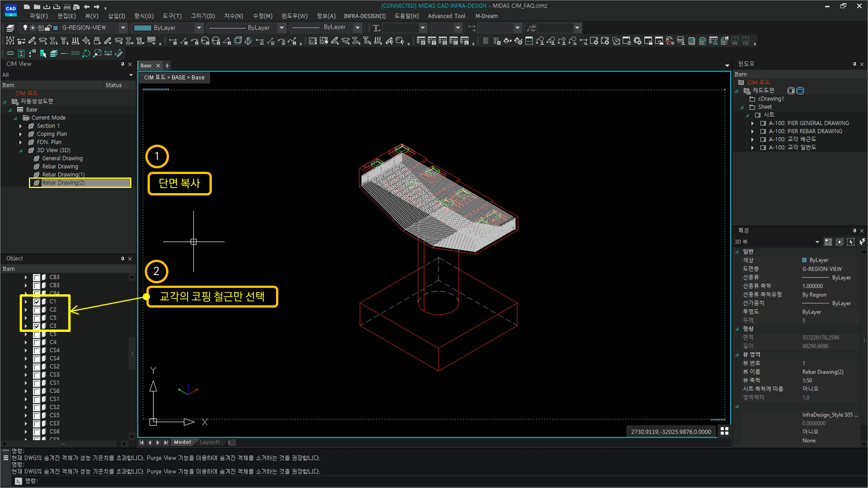This screenshot has width=868, height=488.
Task: Click the + button to add new drawing tab
Action: click(x=167, y=65)
